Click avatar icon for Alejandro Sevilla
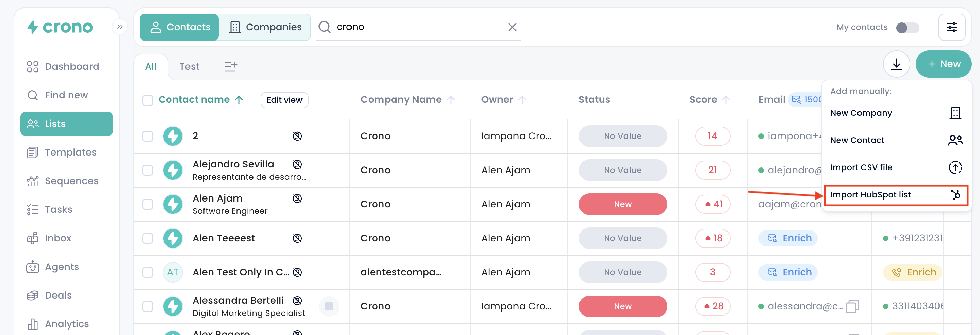This screenshot has width=980, height=335. coord(173,170)
